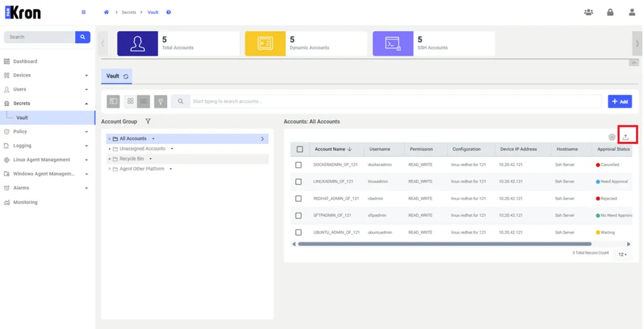Focus the account search input field
The height and width of the screenshot is (329, 644).
pyautogui.click(x=395, y=101)
